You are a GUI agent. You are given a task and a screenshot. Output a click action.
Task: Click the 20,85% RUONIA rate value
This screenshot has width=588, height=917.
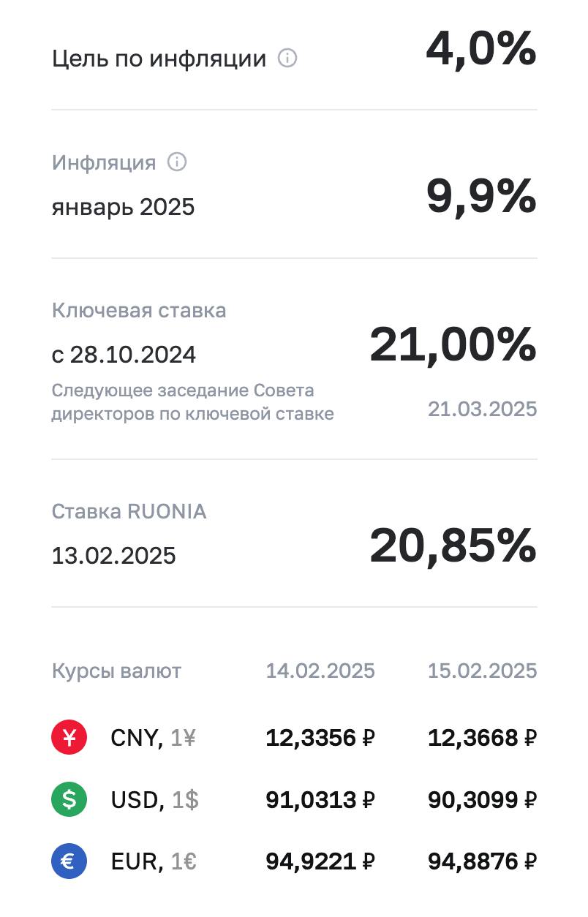pos(453,546)
